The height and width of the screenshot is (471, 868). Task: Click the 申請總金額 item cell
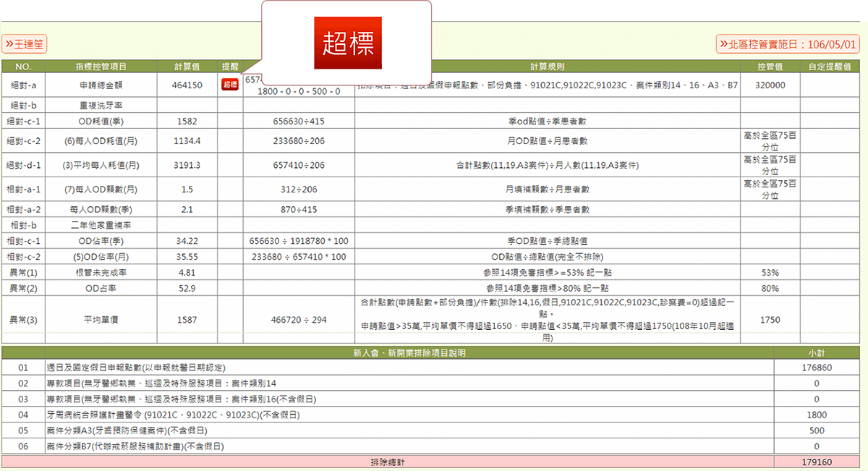pos(101,85)
